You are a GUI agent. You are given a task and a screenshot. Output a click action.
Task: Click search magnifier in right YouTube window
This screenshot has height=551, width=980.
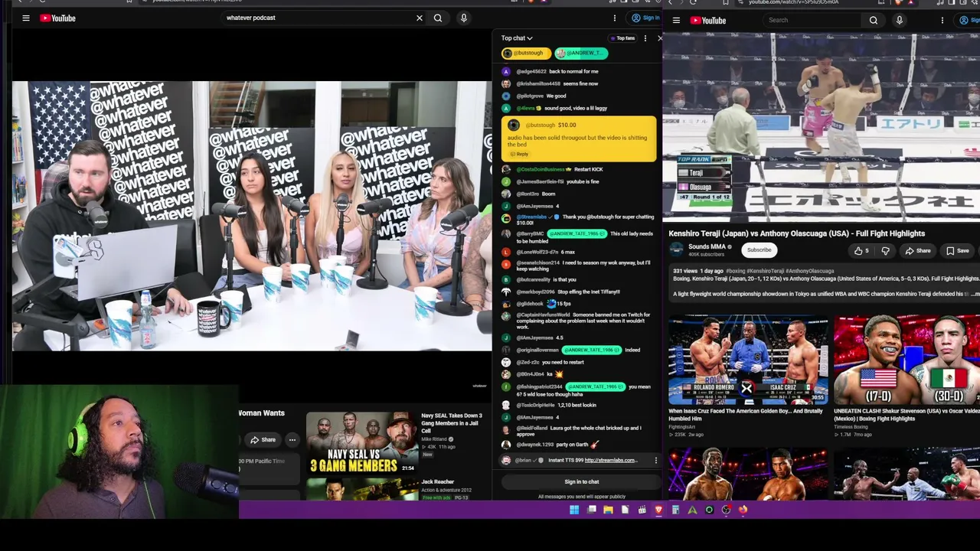874,21
